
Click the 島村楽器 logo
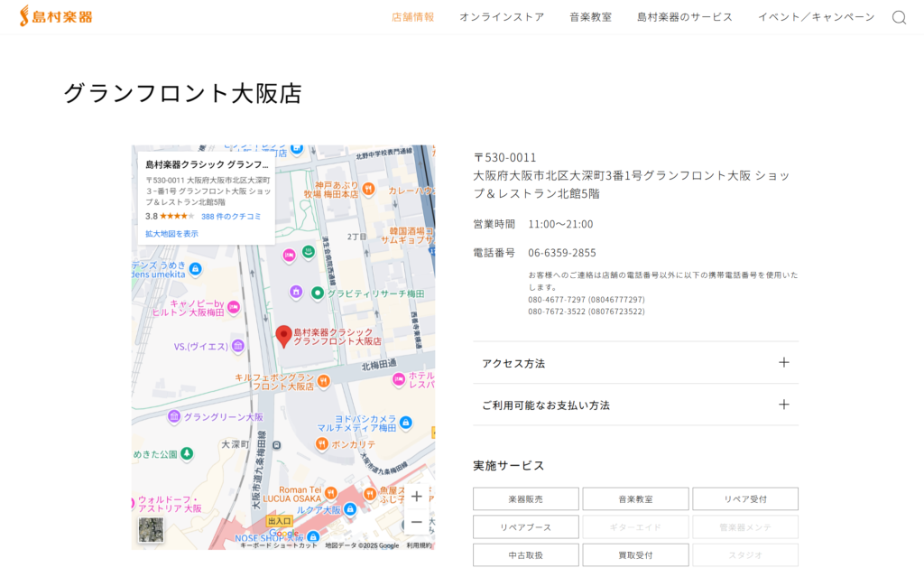point(56,16)
